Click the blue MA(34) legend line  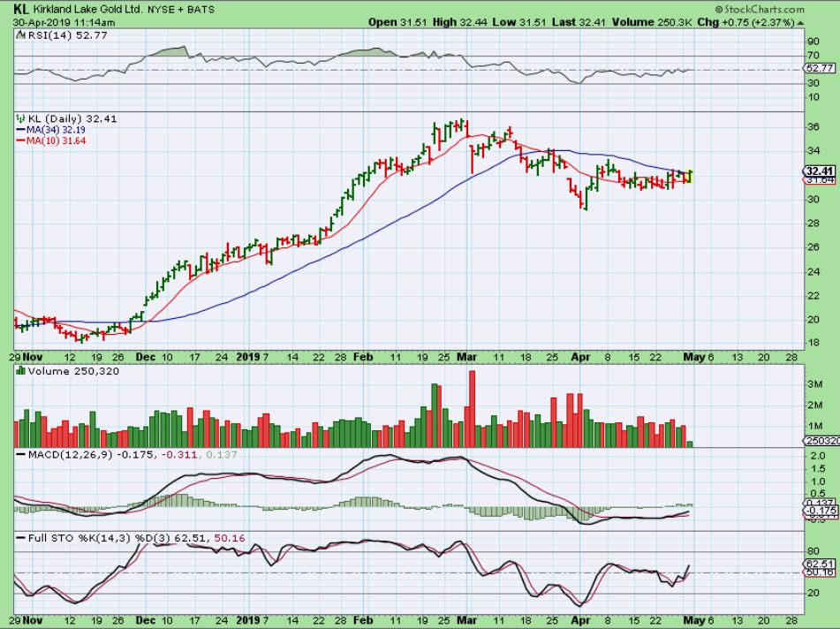coord(21,130)
